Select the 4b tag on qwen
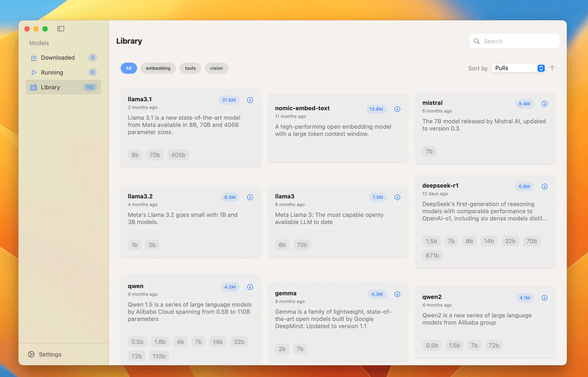The height and width of the screenshot is (377, 588). [x=180, y=342]
